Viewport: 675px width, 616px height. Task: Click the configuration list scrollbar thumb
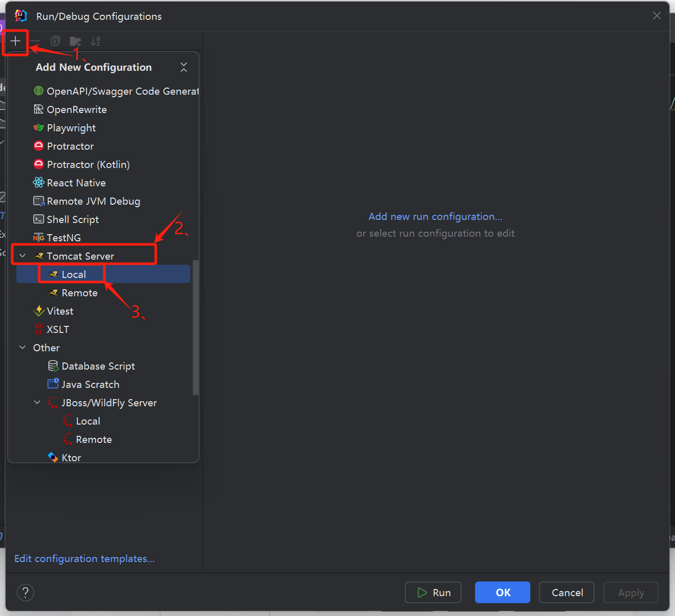(195, 328)
